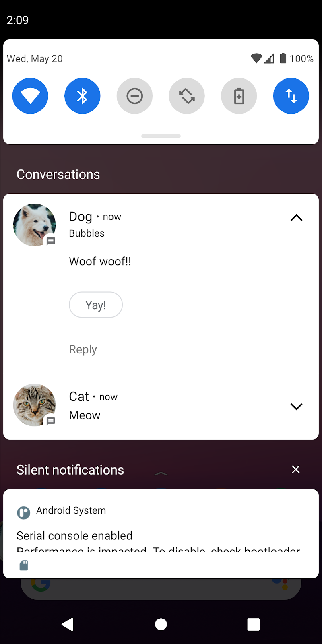The height and width of the screenshot is (644, 322).
Task: Tap the SD card icon in notification
Action: [24, 566]
